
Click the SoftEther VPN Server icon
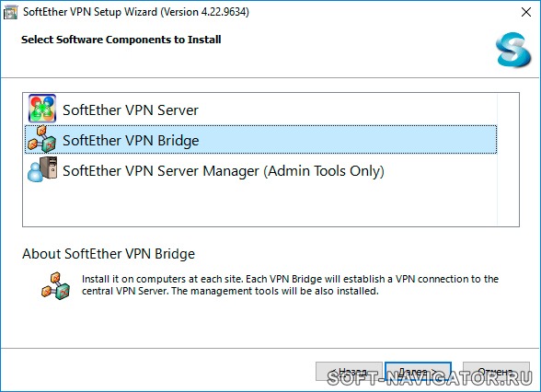42,109
